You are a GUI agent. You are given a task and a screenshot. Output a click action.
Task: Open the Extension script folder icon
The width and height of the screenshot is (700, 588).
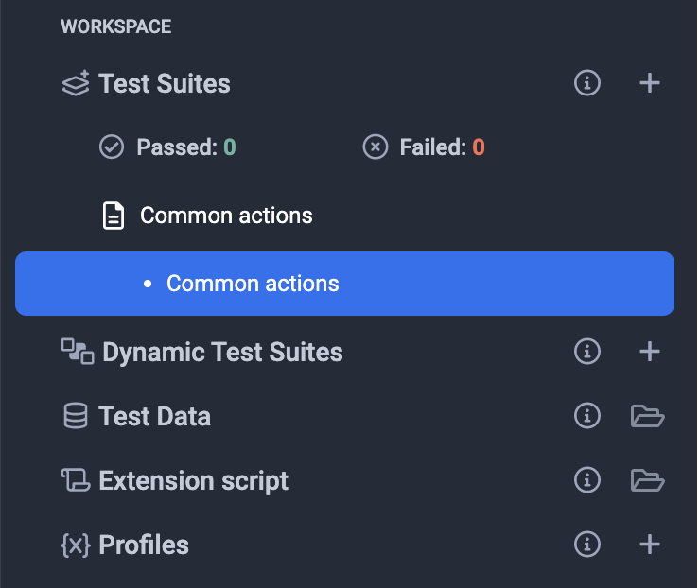(648, 480)
